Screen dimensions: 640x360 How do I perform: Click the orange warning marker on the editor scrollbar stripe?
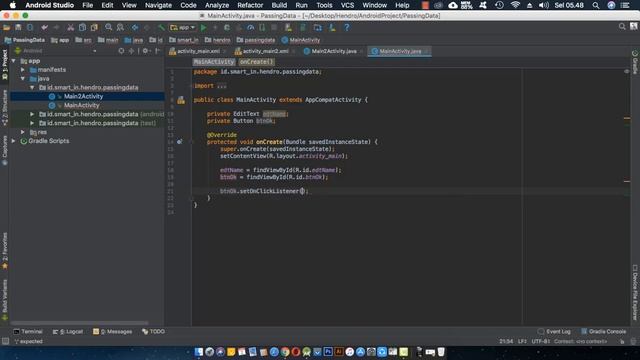[x=627, y=118]
